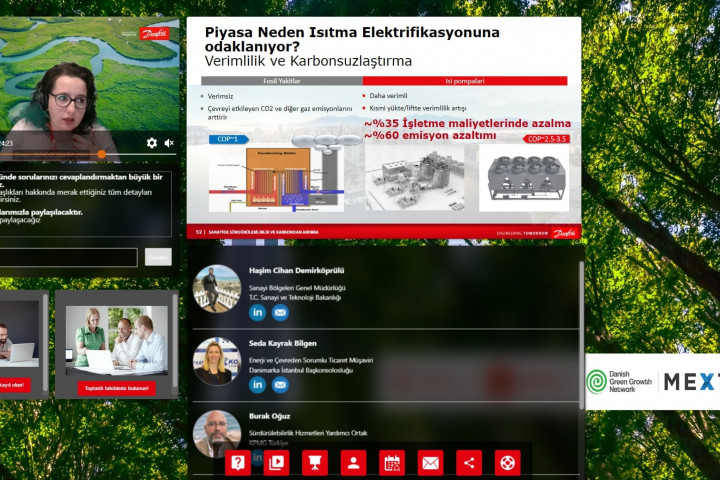
Task: Click the 'Danimarka İstanbul Başkonsolosluğu' text
Action: click(x=301, y=370)
